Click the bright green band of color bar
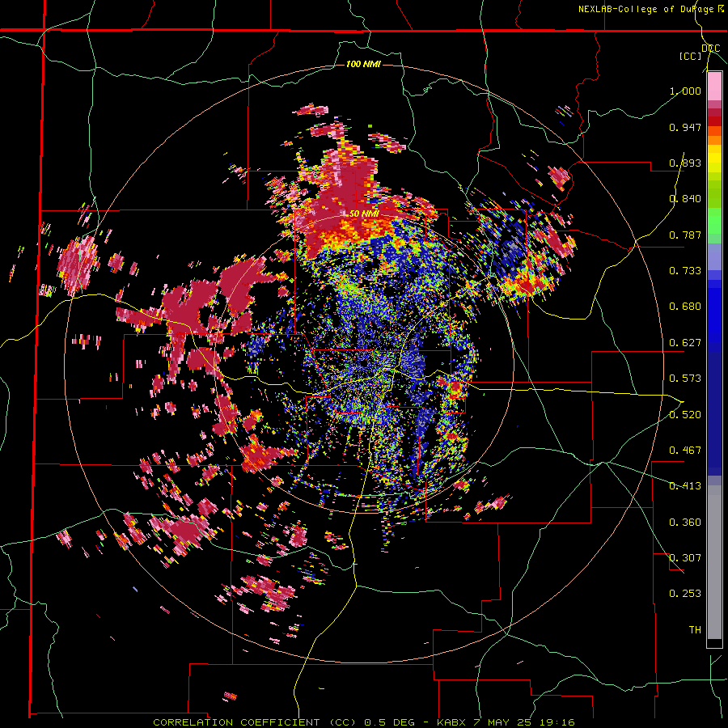Screen dimensions: 728x728 [714, 221]
